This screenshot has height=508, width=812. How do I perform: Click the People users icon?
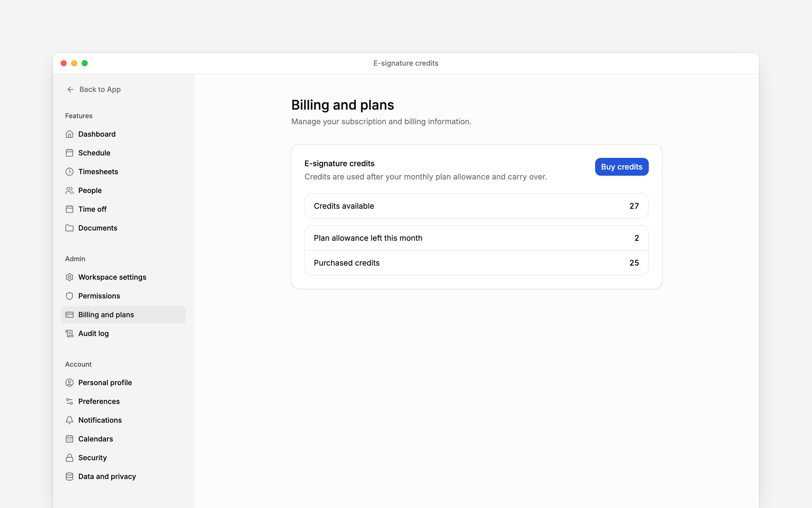pyautogui.click(x=70, y=190)
